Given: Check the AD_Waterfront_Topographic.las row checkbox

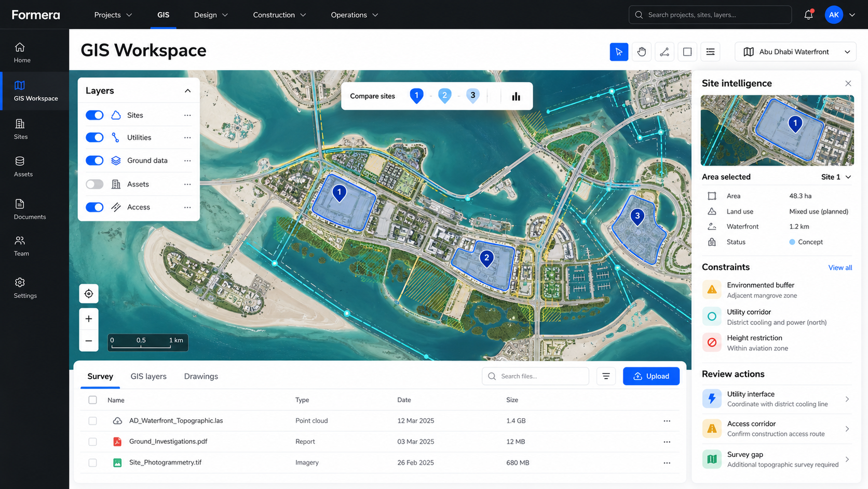Looking at the screenshot, I should click(92, 421).
